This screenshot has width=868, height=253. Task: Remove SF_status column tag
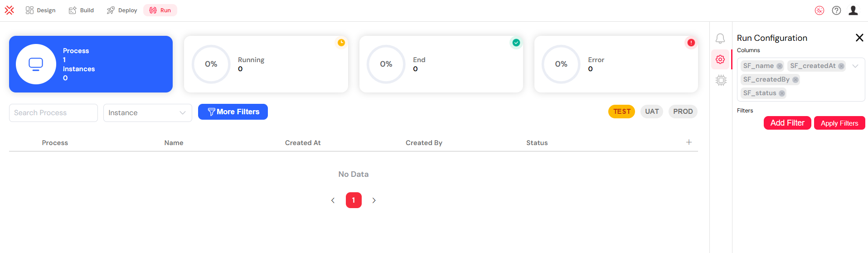(782, 93)
